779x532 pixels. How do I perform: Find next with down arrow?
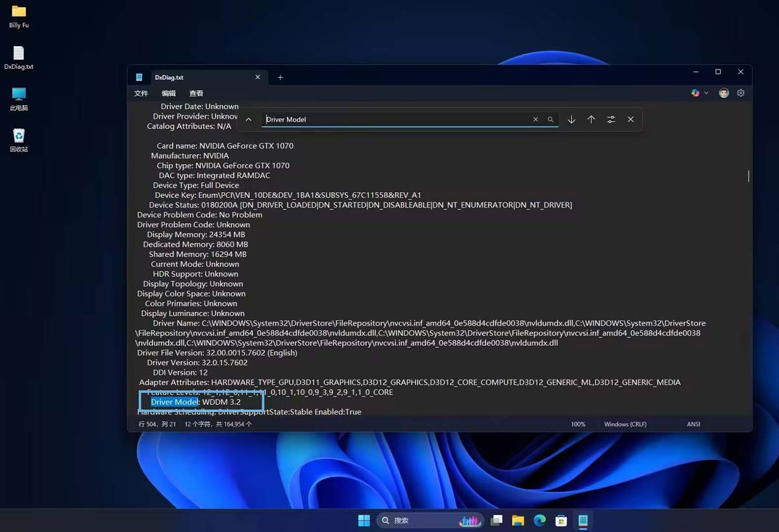[x=571, y=119]
